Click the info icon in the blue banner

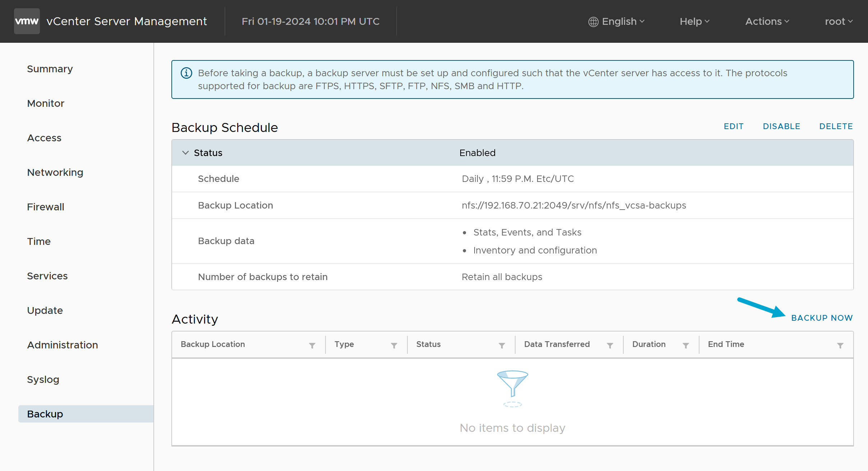click(185, 73)
